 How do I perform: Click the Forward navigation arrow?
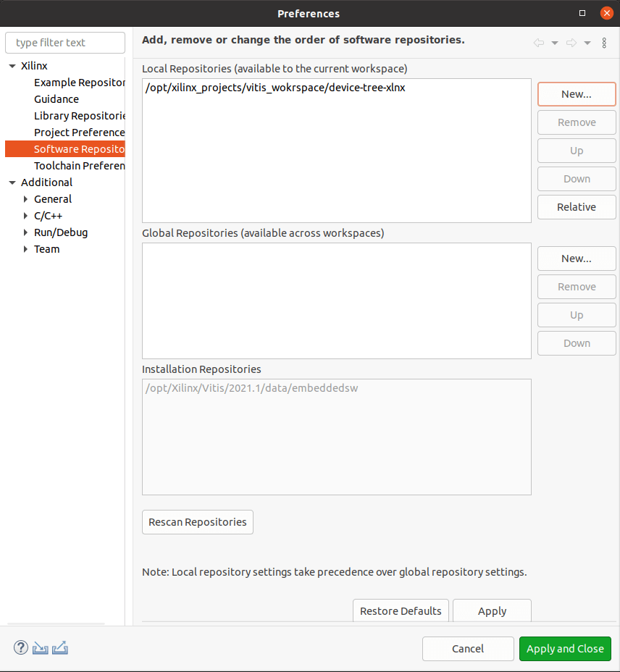569,43
